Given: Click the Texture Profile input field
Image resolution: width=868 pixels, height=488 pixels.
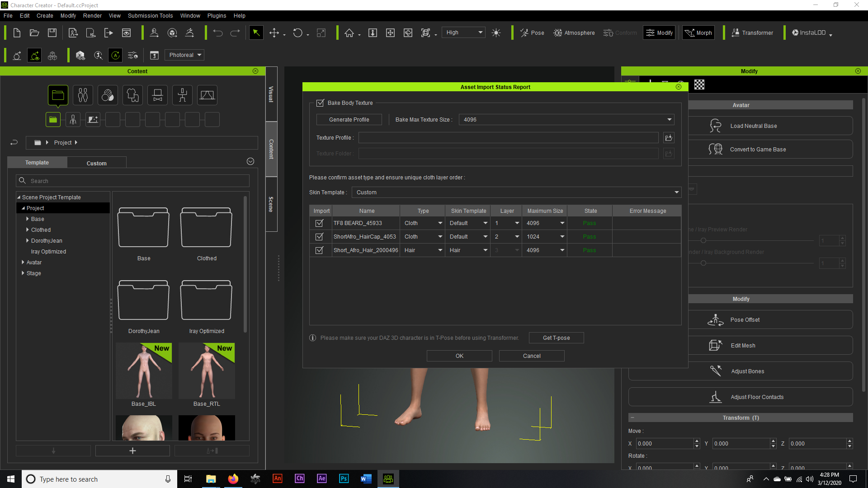Looking at the screenshot, I should (509, 138).
